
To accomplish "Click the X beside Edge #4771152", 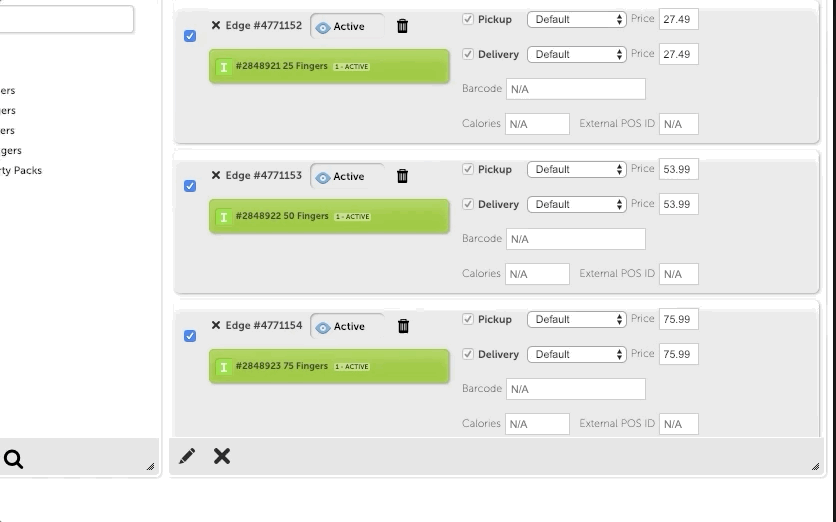I will coord(215,25).
